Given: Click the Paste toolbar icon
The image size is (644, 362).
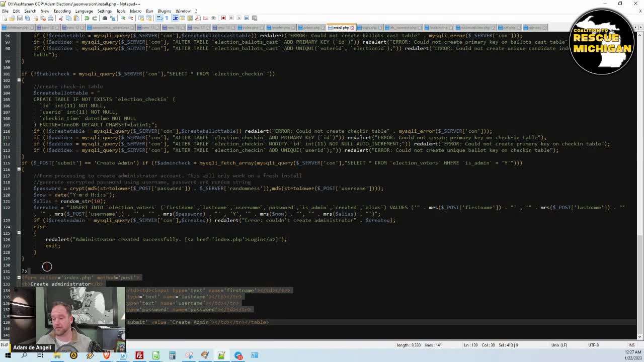Looking at the screenshot, I should [x=76, y=18].
